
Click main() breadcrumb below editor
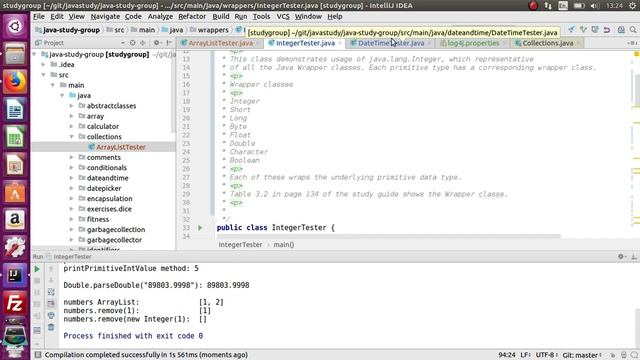tap(284, 244)
